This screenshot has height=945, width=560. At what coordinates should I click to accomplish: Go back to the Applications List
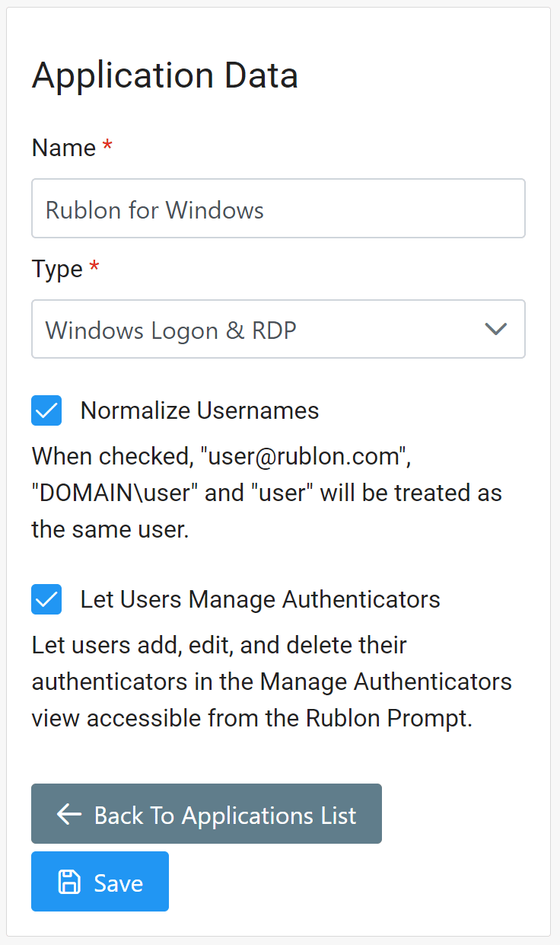[x=206, y=814]
